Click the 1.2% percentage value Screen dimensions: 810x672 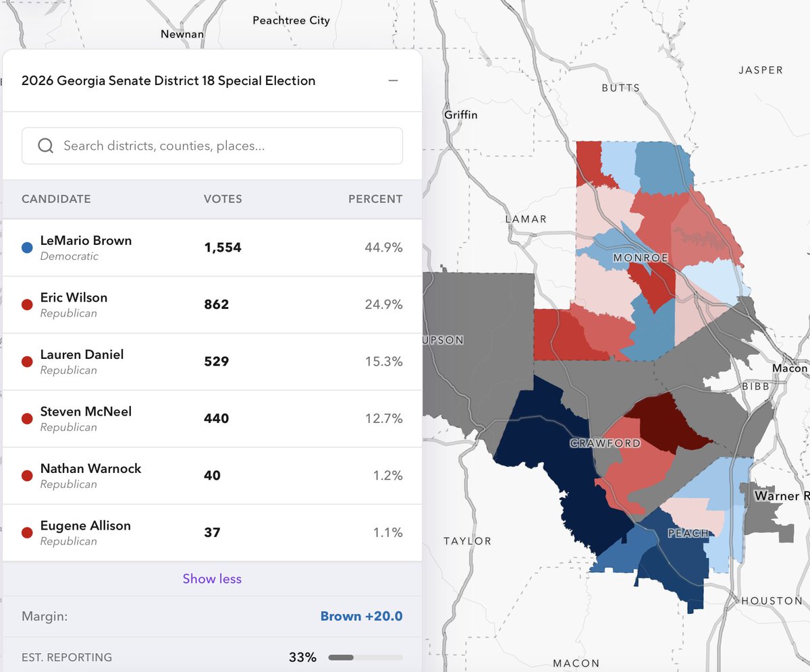(388, 476)
